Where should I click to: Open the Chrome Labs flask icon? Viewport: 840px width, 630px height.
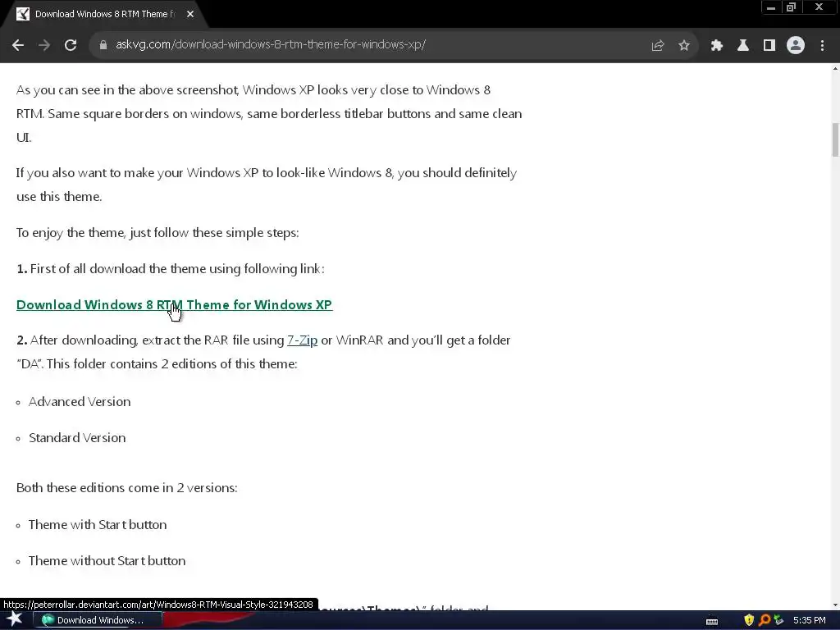[742, 46]
